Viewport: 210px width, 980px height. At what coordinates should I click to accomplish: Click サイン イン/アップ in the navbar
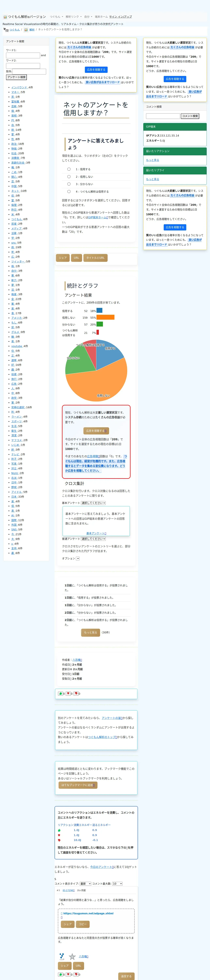[120, 17]
